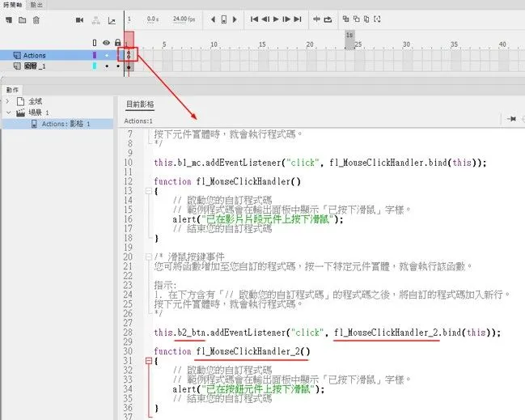Collapse comment block at line 20
The height and width of the screenshot is (420, 525).
[x=149, y=257]
